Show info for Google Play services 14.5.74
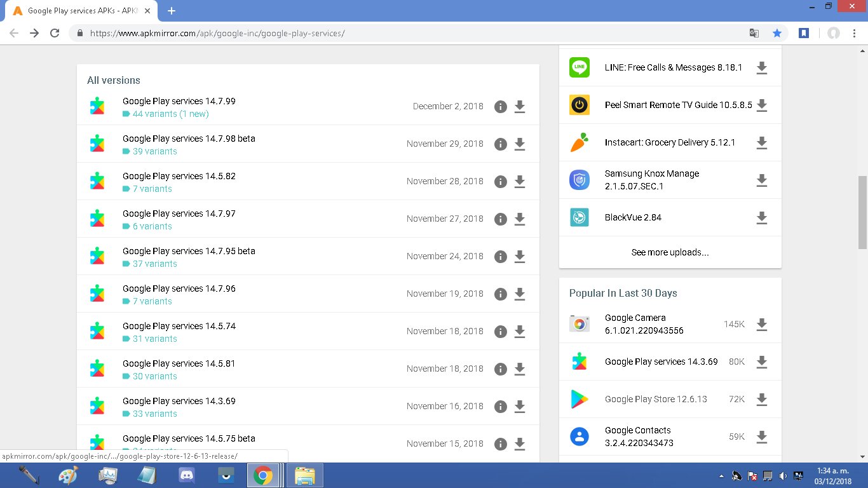The image size is (868, 488). (x=500, y=332)
